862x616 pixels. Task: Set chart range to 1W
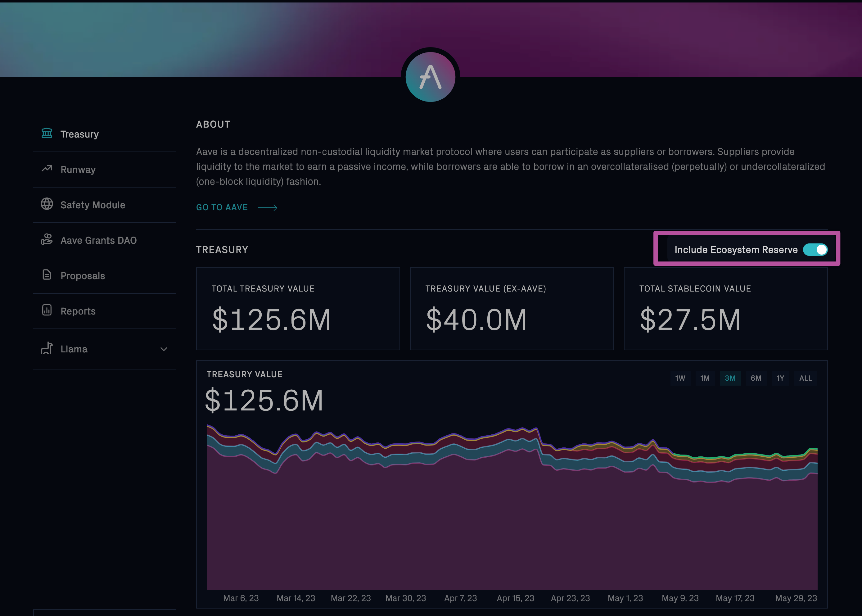[680, 378]
